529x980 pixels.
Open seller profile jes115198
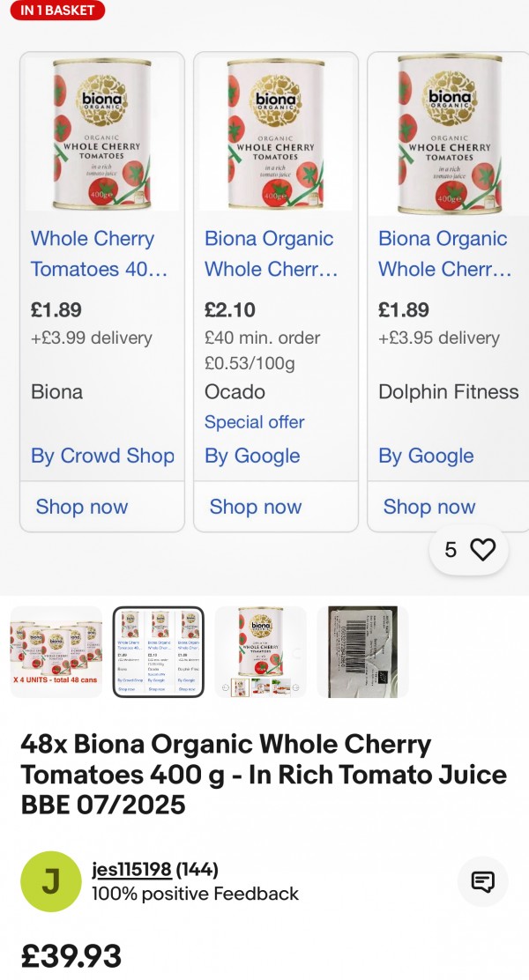[131, 870]
